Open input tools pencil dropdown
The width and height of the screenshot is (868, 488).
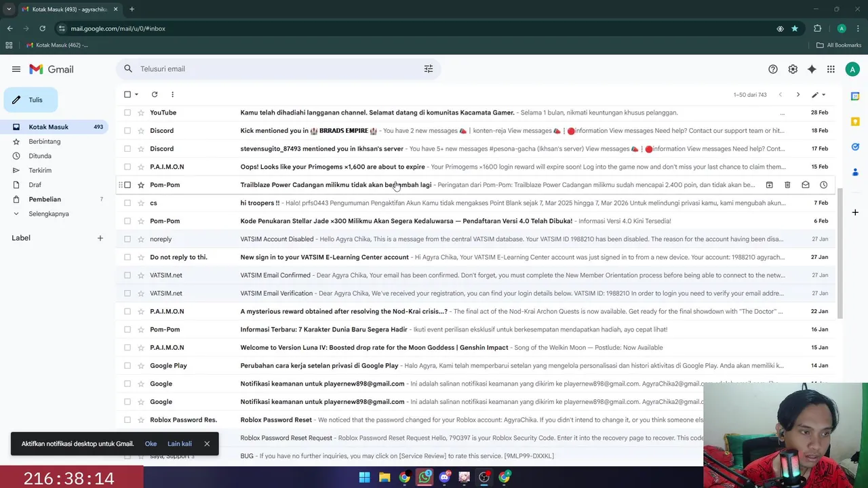click(x=819, y=95)
